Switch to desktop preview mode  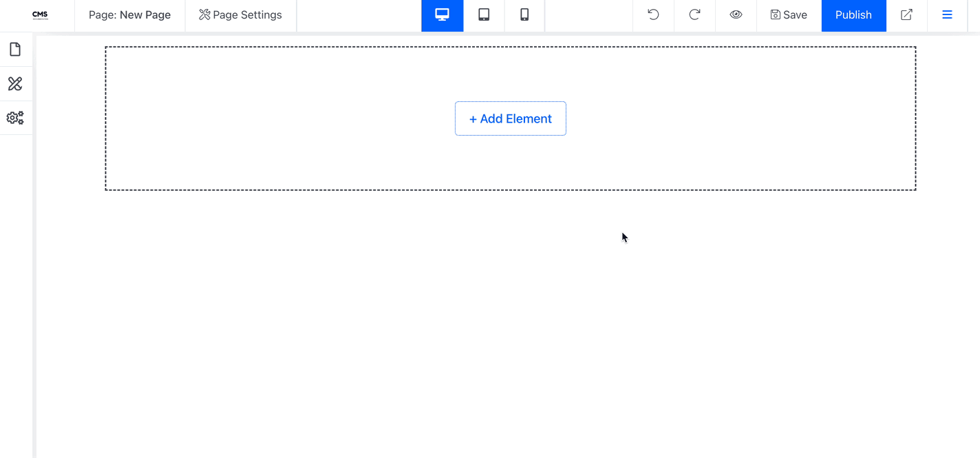point(442,14)
